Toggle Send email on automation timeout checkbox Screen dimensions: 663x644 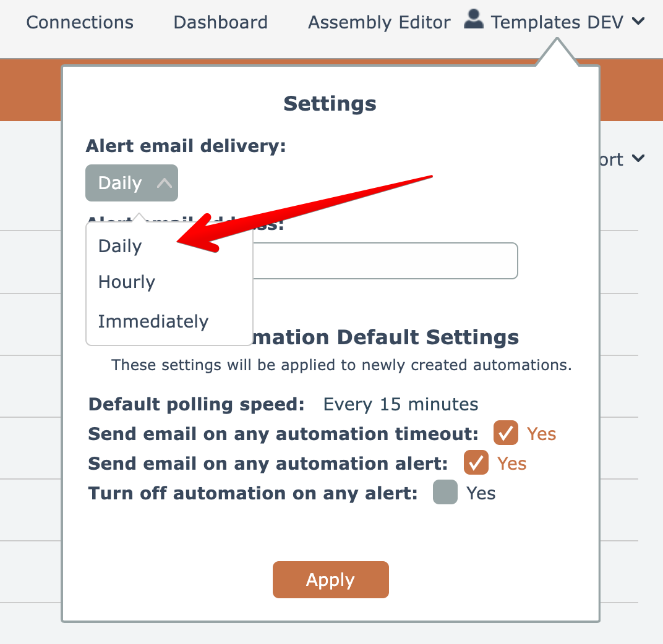coord(505,433)
